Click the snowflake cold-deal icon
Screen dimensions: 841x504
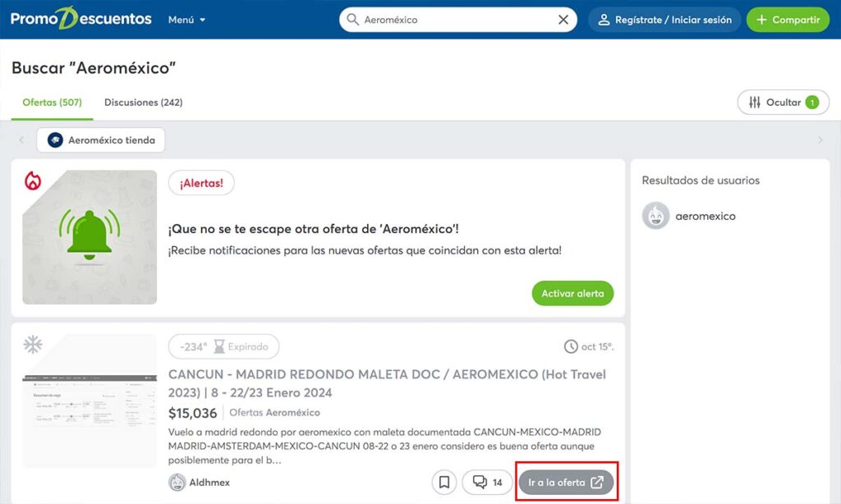click(33, 344)
